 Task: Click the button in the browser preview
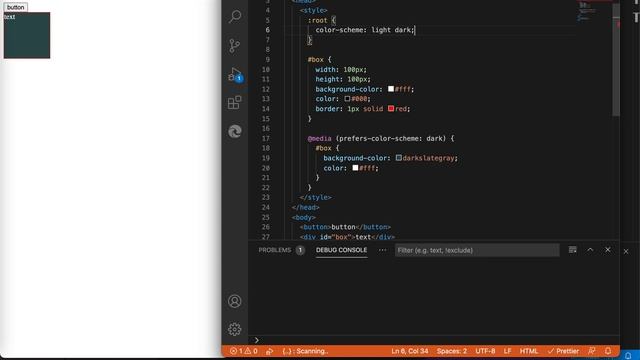(x=16, y=7)
